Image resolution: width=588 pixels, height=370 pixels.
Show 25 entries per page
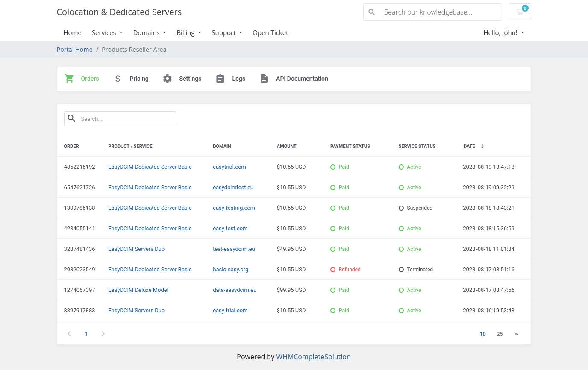coord(500,334)
